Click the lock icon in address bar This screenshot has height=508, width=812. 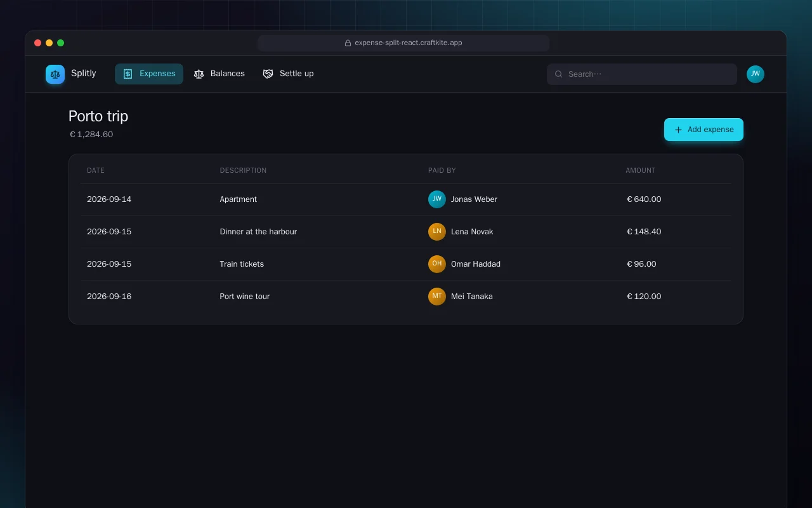348,43
